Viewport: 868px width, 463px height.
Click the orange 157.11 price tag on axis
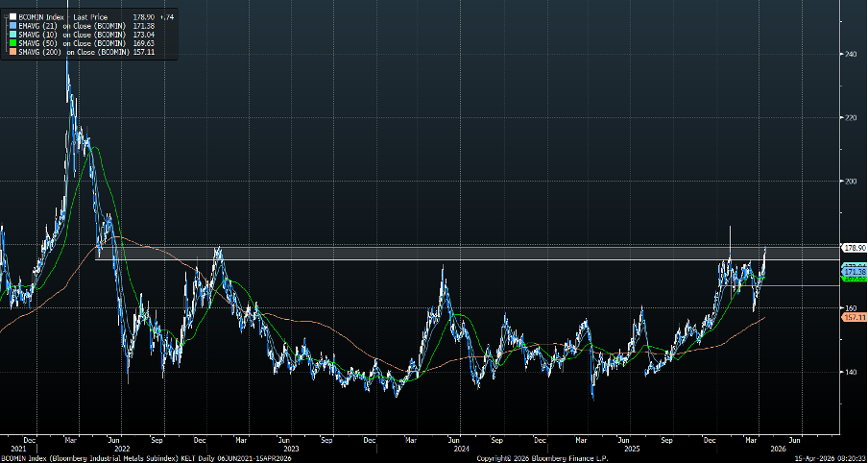pyautogui.click(x=853, y=317)
